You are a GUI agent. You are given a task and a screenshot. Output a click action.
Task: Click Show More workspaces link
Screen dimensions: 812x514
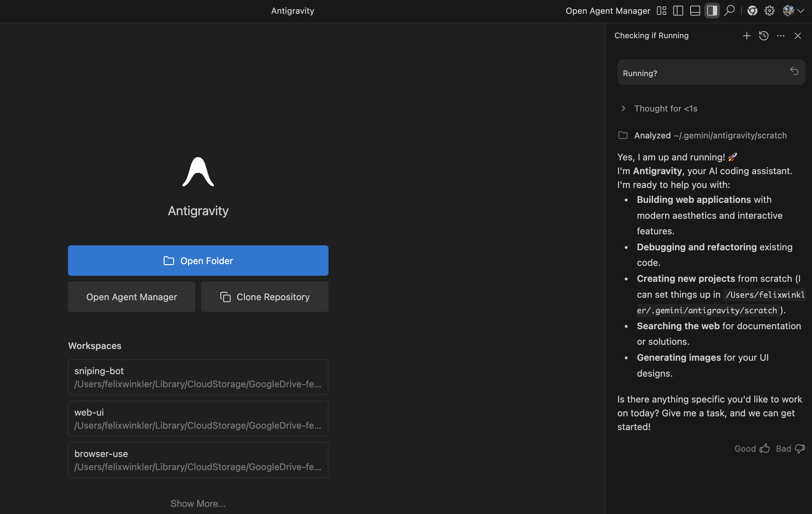point(198,503)
